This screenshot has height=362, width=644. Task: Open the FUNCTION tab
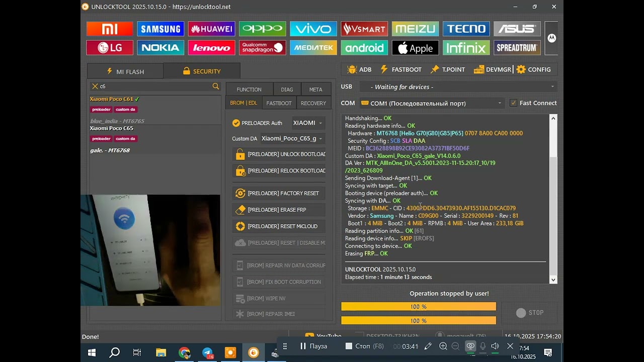pyautogui.click(x=249, y=89)
